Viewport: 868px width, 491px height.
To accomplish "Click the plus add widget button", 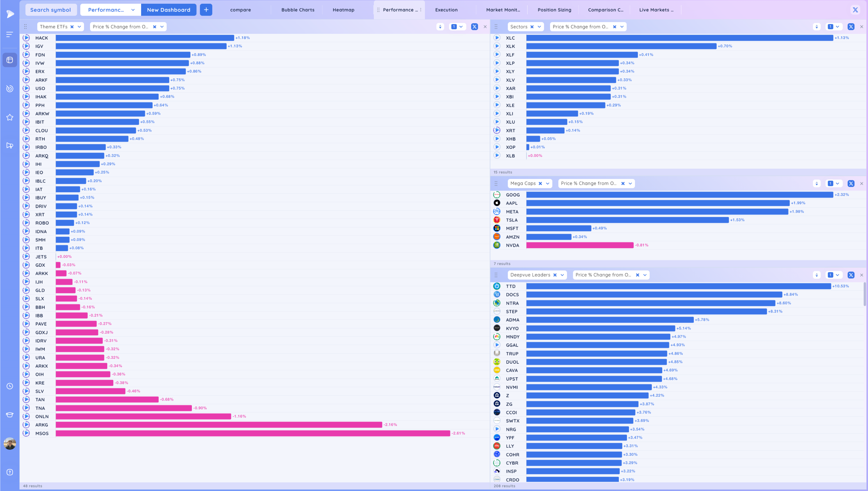I will [206, 10].
